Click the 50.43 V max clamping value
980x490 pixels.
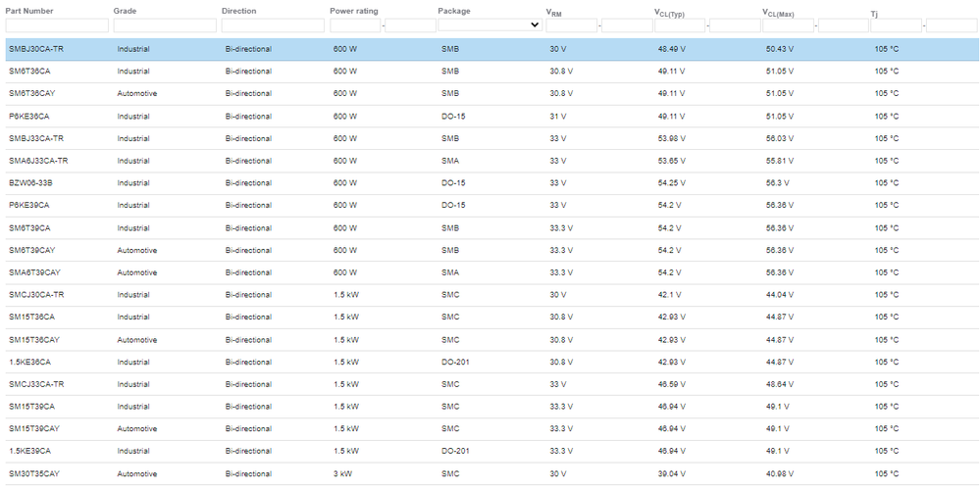pyautogui.click(x=780, y=49)
